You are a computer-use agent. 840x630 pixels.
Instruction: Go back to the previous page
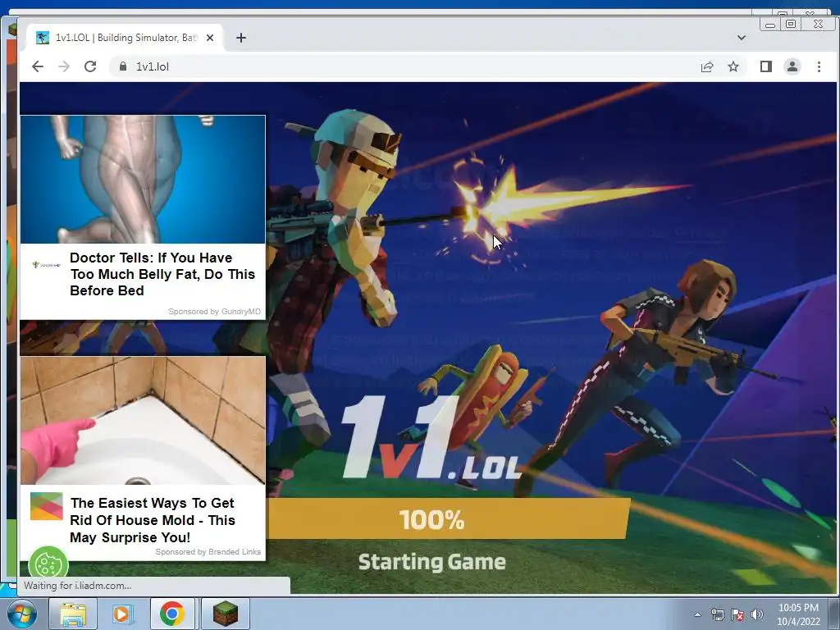click(x=38, y=66)
